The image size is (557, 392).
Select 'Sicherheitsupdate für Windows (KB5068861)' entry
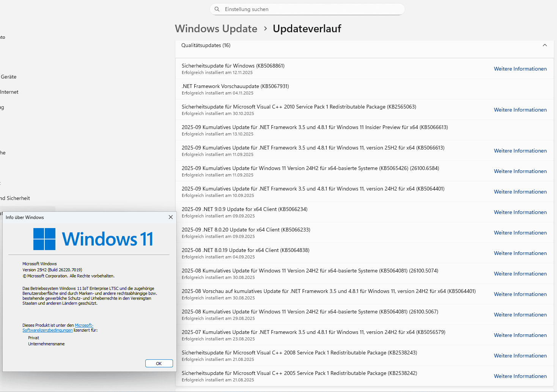(364, 69)
